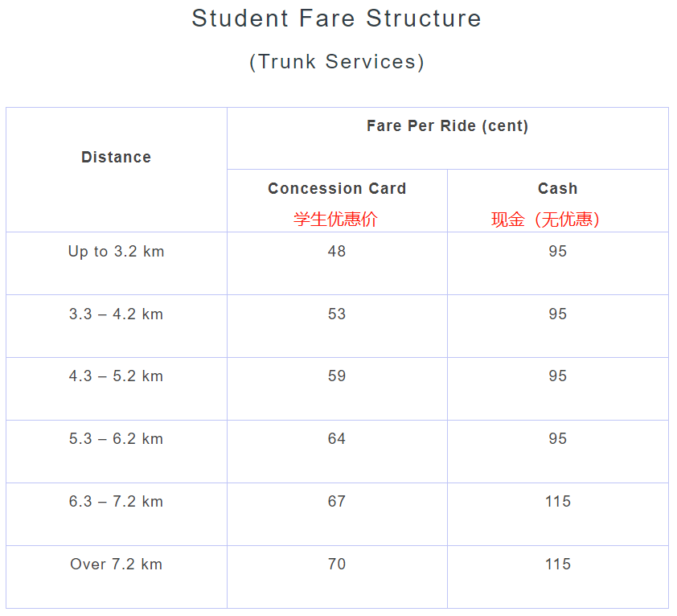This screenshot has height=616, width=677.
Task: Click the concession fare value 64
Action: [337, 439]
